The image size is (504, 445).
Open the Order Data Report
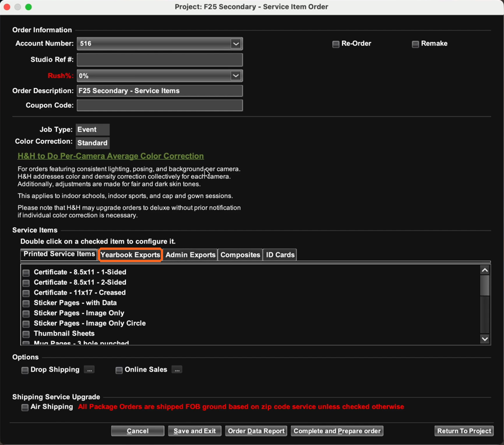click(x=256, y=431)
